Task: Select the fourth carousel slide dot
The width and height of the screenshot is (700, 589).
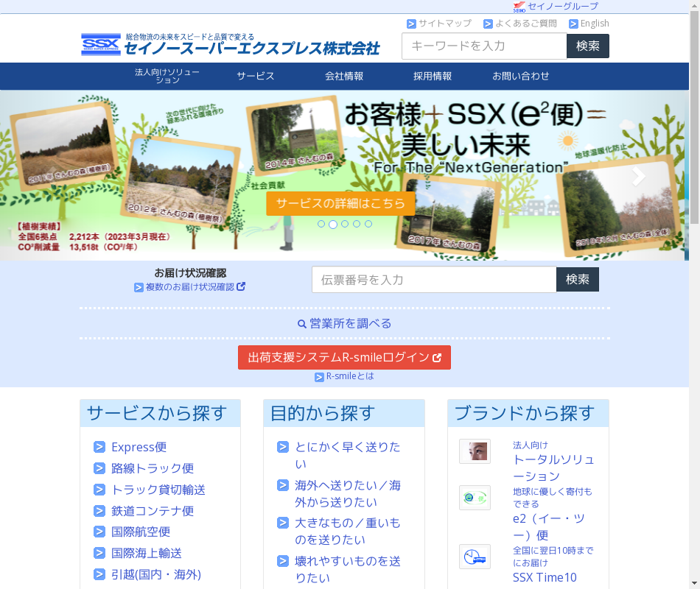Action: coord(356,224)
